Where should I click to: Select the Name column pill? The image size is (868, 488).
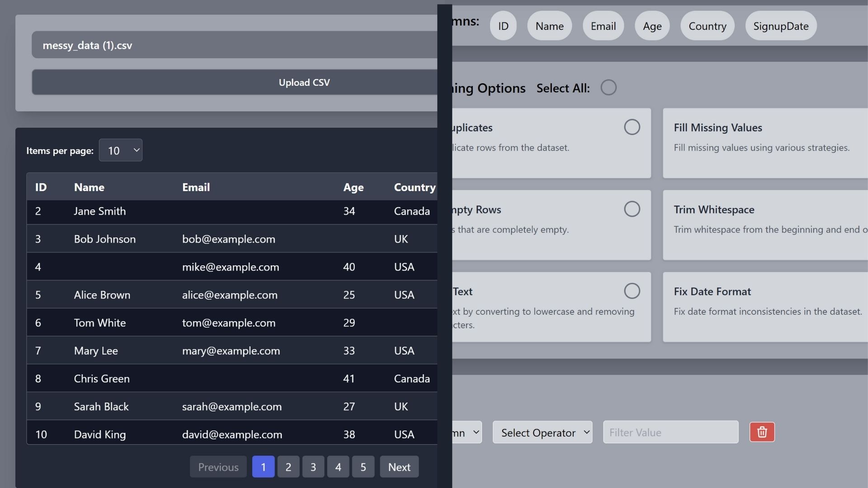(549, 26)
